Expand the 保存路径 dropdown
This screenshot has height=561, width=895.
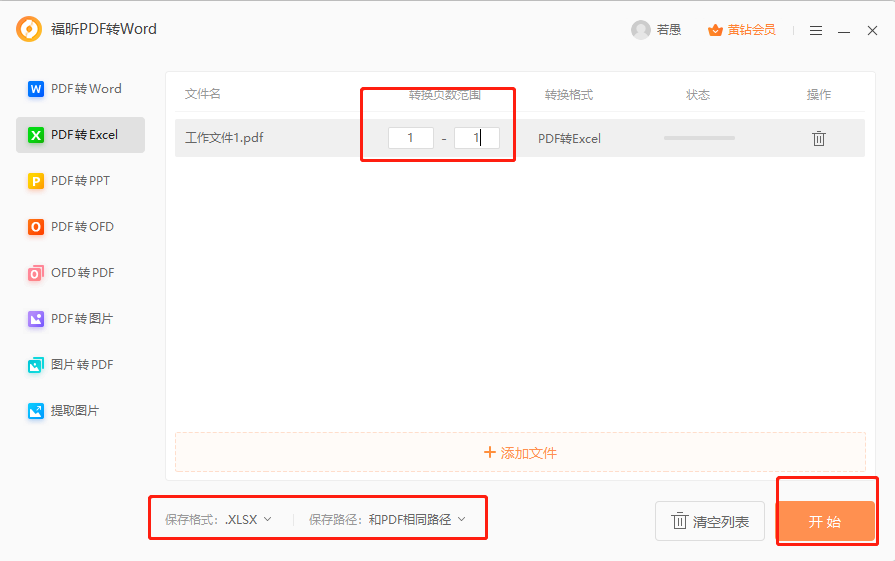[415, 520]
